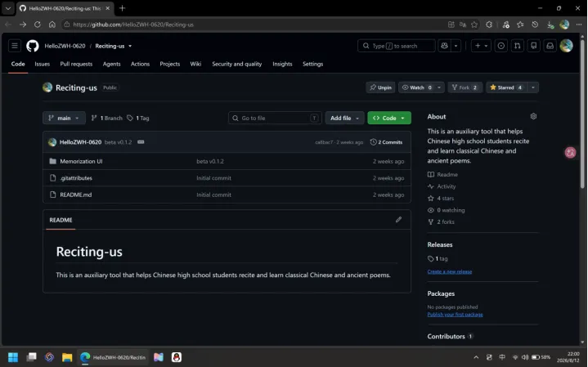Viewport: 588px width, 367px height.
Task: Edit repository details gear icon in About
Action: click(x=533, y=116)
